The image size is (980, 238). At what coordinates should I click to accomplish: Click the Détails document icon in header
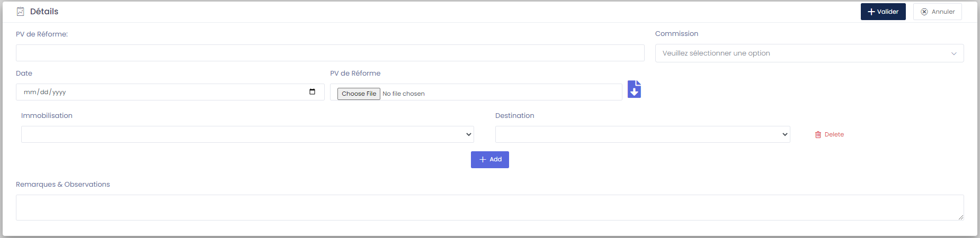[21, 12]
